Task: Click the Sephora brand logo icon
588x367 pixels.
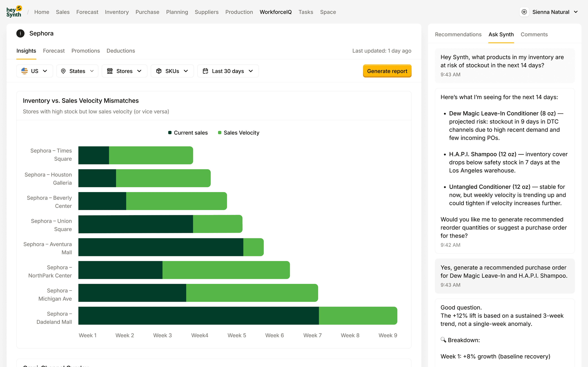Action: 20,33
